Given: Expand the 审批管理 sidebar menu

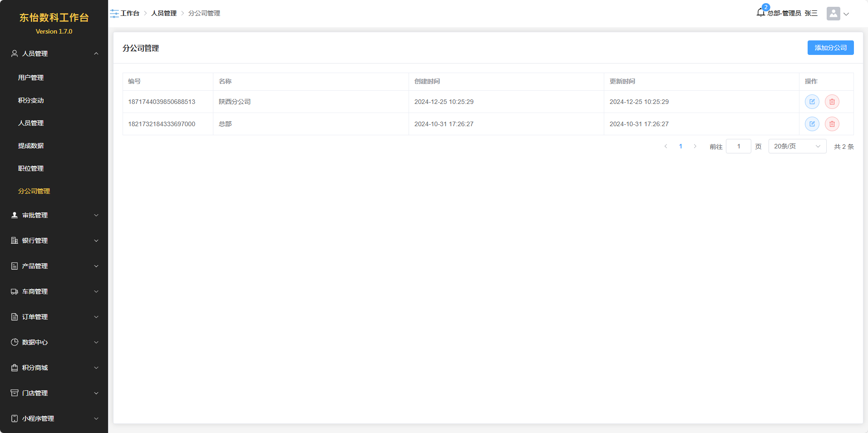Looking at the screenshot, I should (x=54, y=215).
